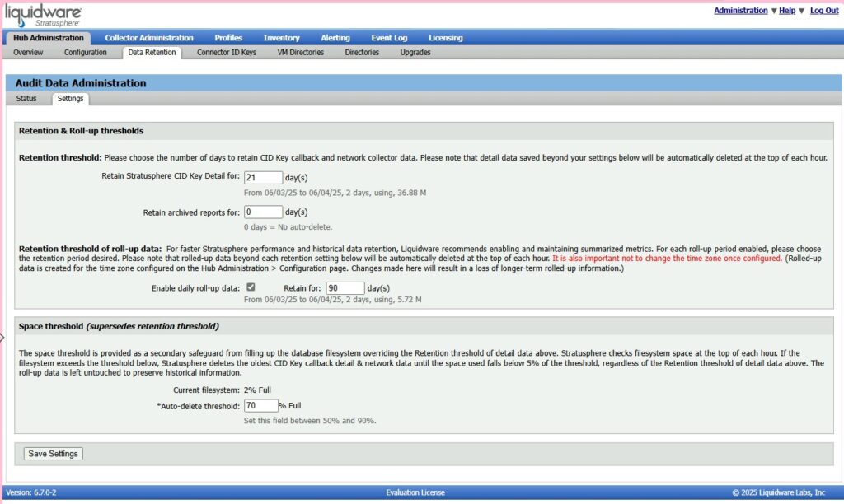Click the 'using, 5.72 M' usage line
The width and height of the screenshot is (844, 504).
(333, 300)
